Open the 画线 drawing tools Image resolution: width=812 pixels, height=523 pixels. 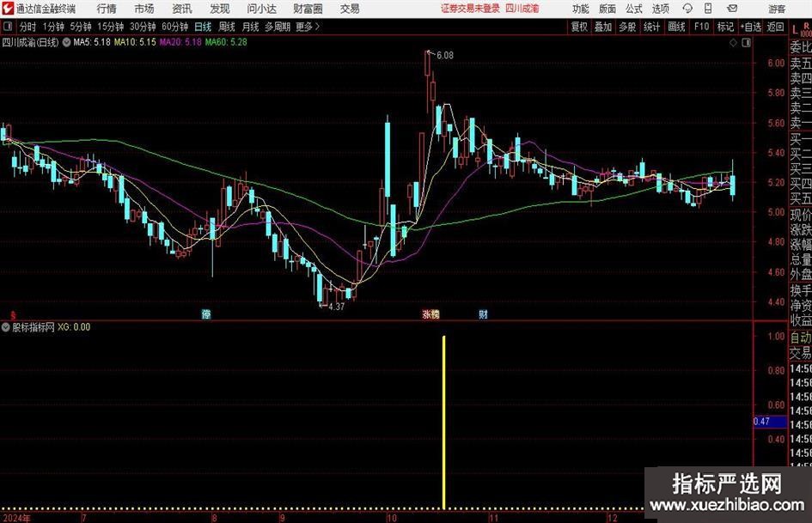tap(676, 27)
